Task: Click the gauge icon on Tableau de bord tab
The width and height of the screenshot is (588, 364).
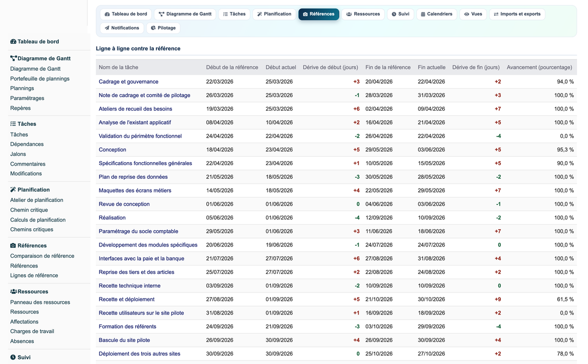Action: coord(107,14)
